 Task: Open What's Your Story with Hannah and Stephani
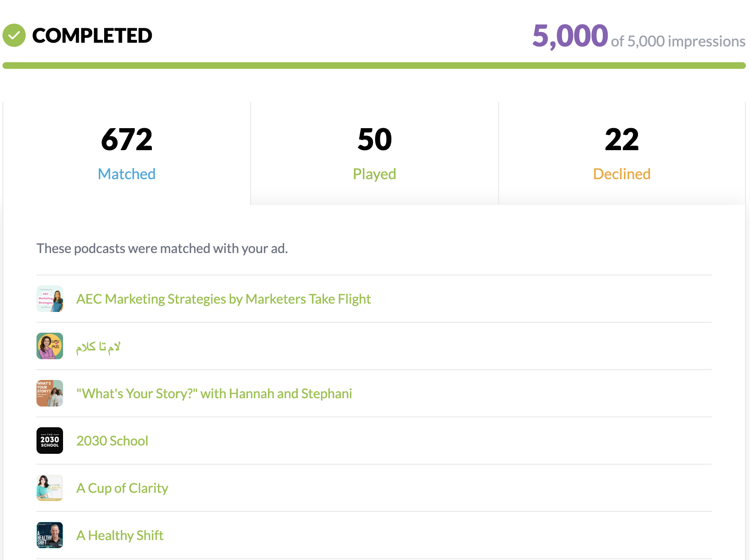214,393
